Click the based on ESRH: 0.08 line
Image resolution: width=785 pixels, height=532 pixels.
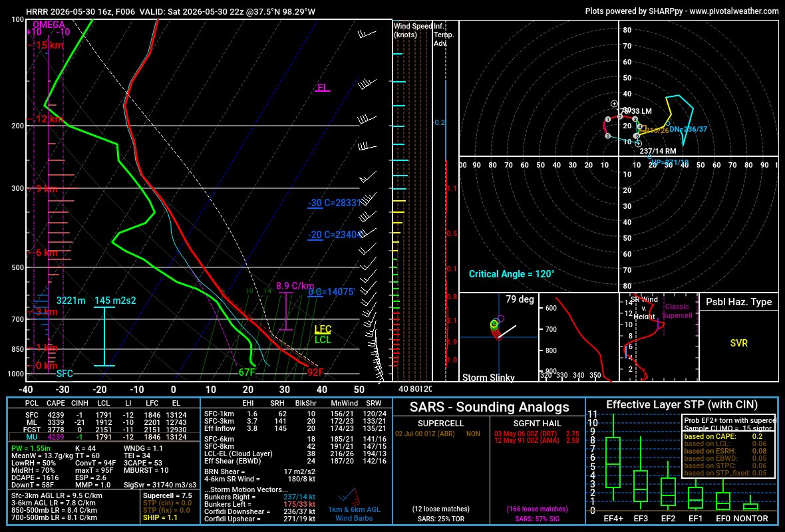[x=725, y=451]
